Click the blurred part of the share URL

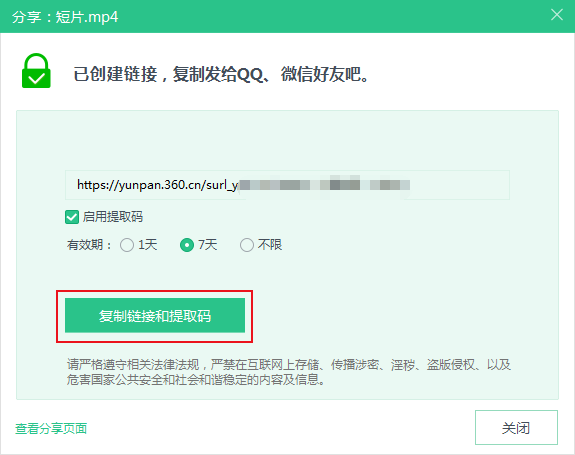click(x=325, y=185)
